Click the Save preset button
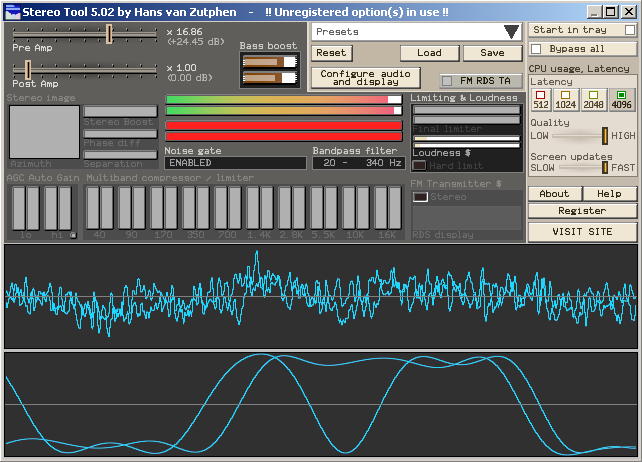Screen dimensions: 642x462 [x=492, y=53]
